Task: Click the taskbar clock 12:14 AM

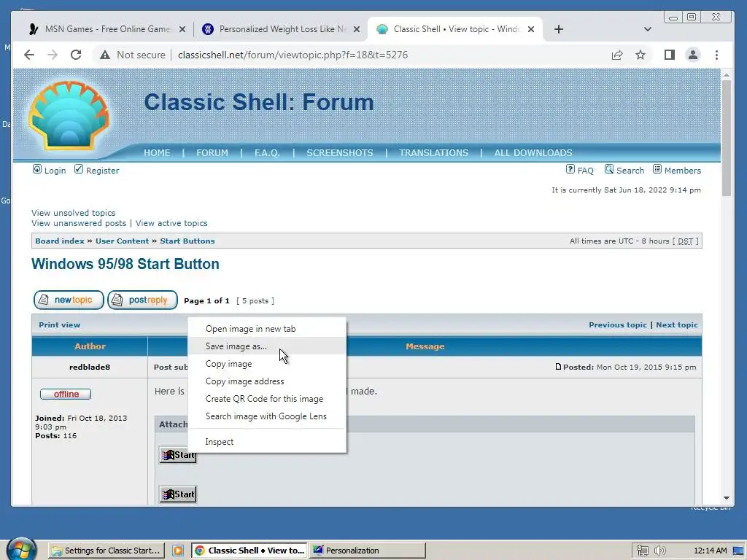Action: [x=711, y=551]
